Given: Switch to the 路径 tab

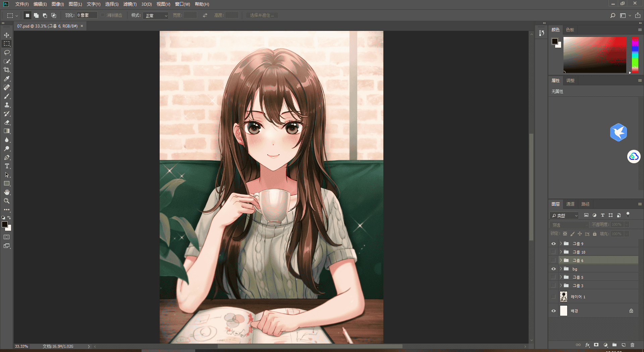Looking at the screenshot, I should tap(585, 204).
